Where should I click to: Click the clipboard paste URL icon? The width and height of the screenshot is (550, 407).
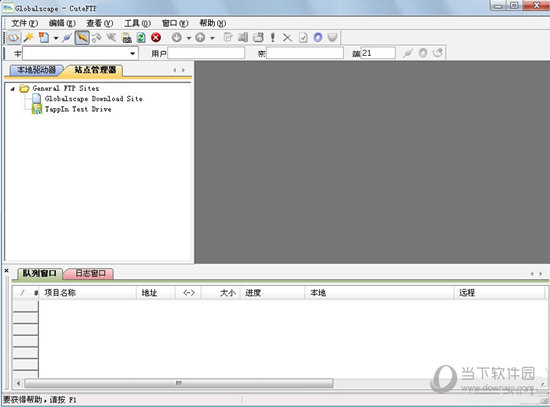coord(127,37)
